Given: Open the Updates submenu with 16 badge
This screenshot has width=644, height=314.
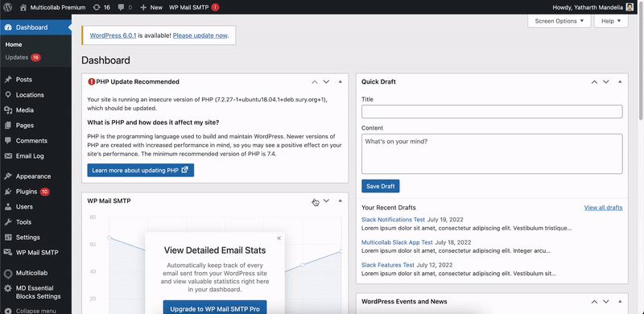Looking at the screenshot, I should coord(23,57).
